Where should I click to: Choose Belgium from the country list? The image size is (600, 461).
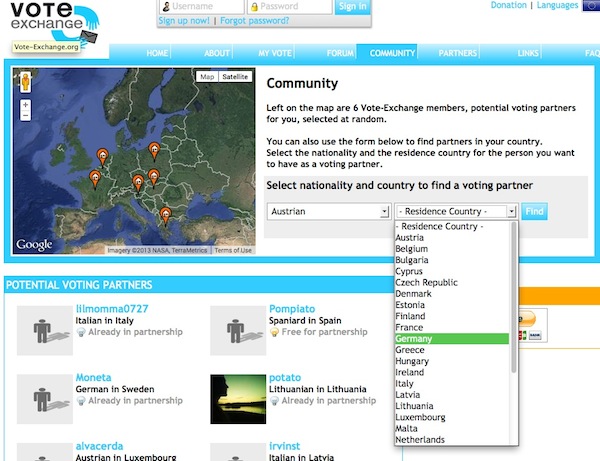[452, 249]
